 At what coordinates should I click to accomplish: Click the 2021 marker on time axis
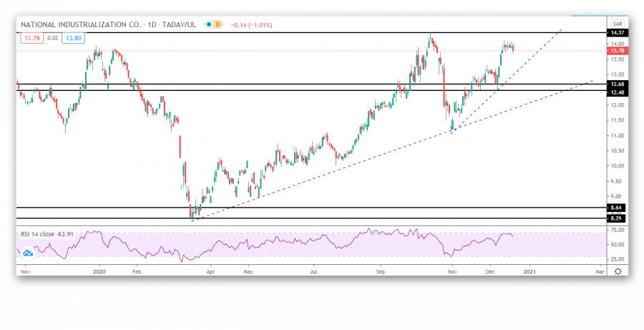pyautogui.click(x=530, y=272)
